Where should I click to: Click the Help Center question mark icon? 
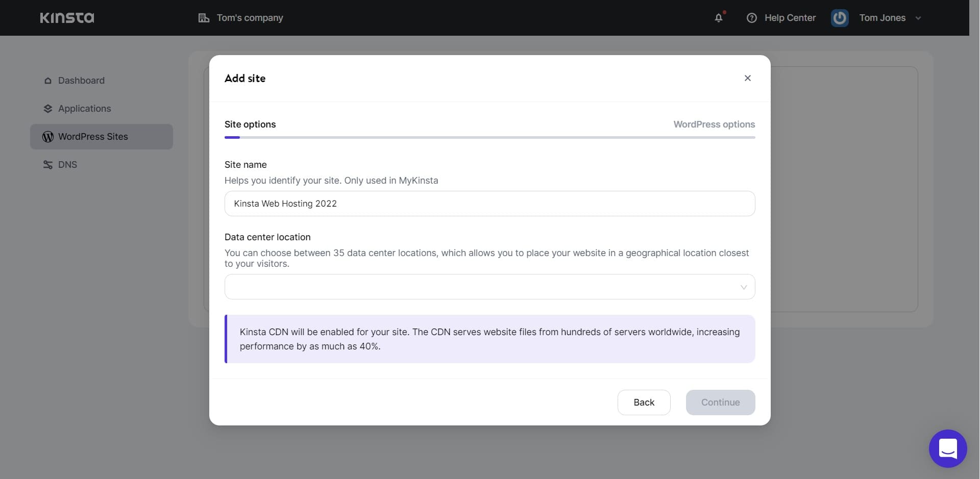[751, 18]
